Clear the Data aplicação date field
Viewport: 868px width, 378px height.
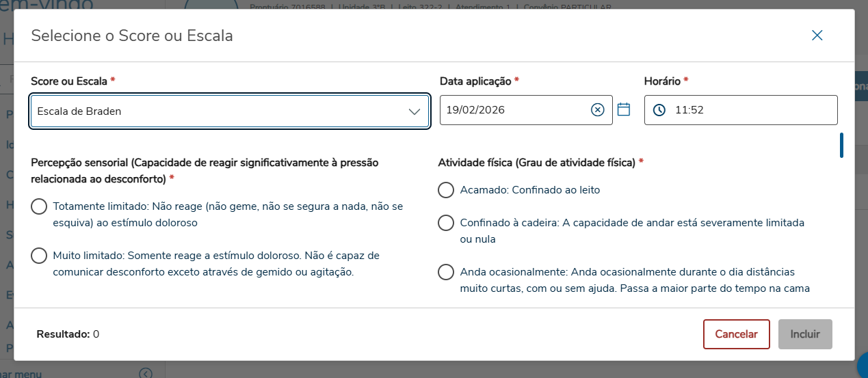pyautogui.click(x=598, y=110)
